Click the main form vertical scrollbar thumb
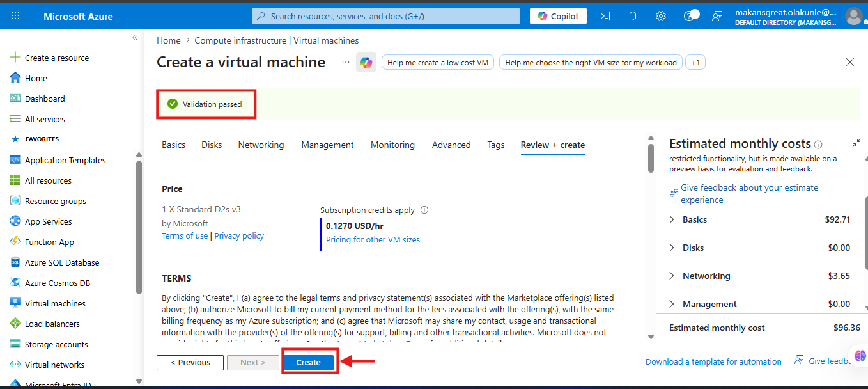868x389 pixels. (651, 158)
